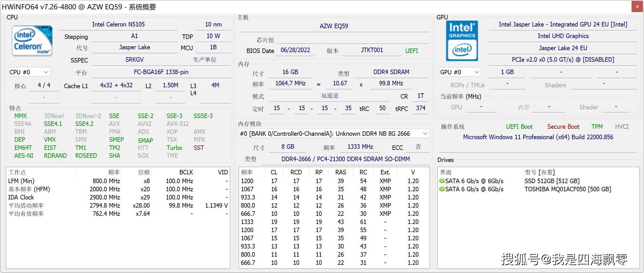The image size is (644, 273).
Task: Click the CR 1T value
Action: pos(421,96)
